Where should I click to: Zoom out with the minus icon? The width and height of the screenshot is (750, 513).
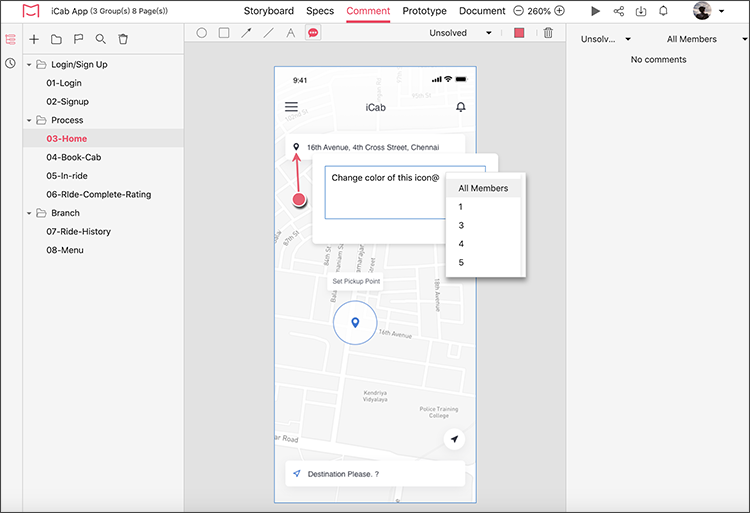point(518,11)
